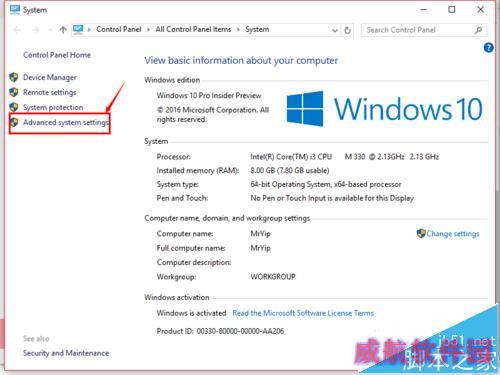The height and width of the screenshot is (375, 500).
Task: Click shield icon next to Change settings
Action: pyautogui.click(x=421, y=233)
